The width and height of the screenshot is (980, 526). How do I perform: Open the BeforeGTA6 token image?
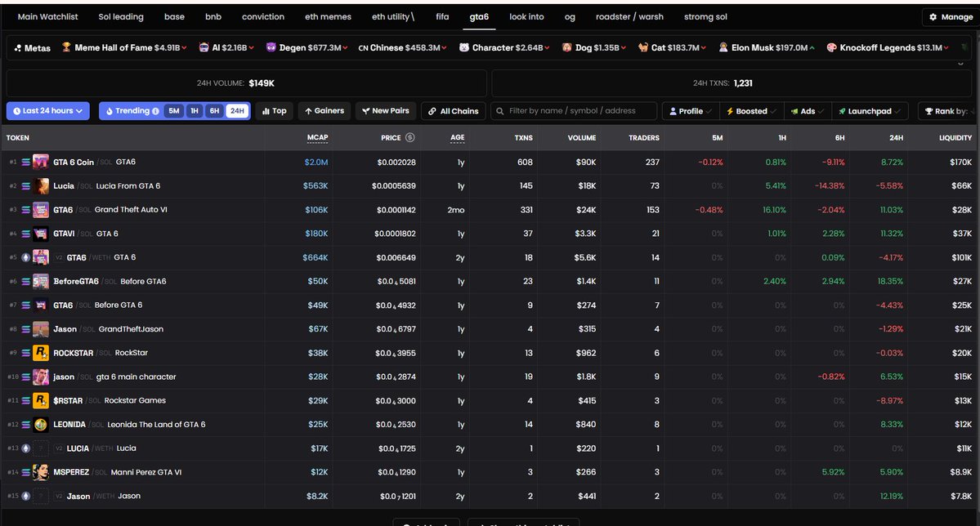[x=41, y=281]
